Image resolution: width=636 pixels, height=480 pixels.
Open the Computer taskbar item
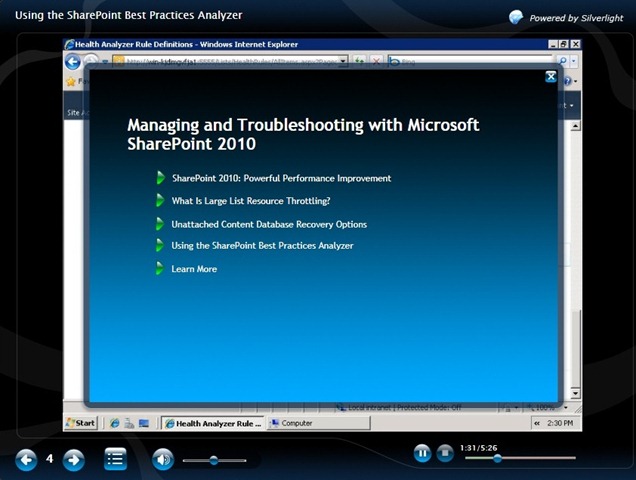pyautogui.click(x=318, y=423)
